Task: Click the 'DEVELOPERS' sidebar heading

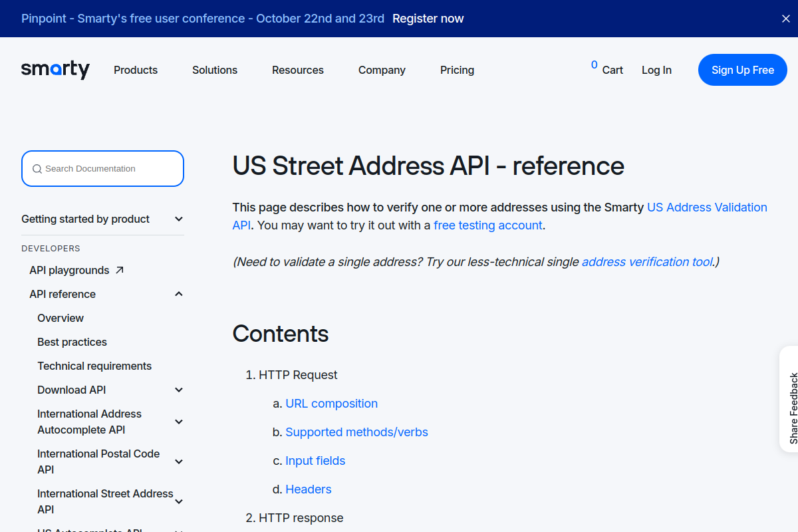Action: point(51,249)
